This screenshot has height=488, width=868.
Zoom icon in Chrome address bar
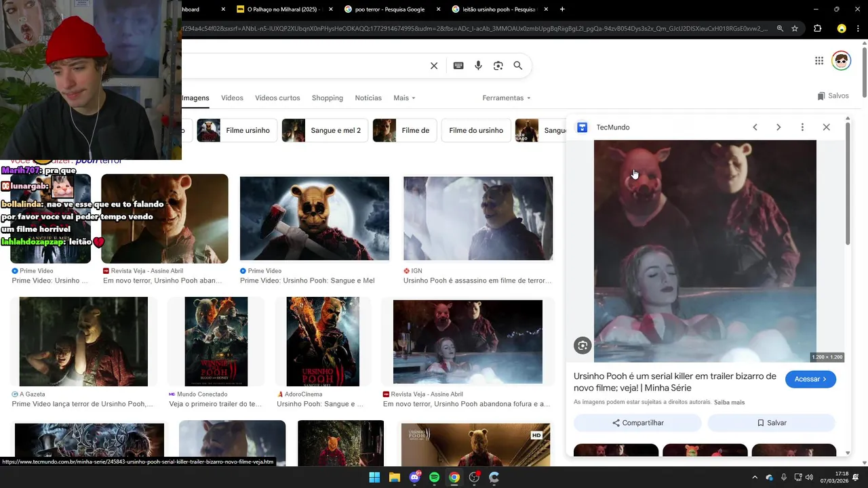click(780, 28)
